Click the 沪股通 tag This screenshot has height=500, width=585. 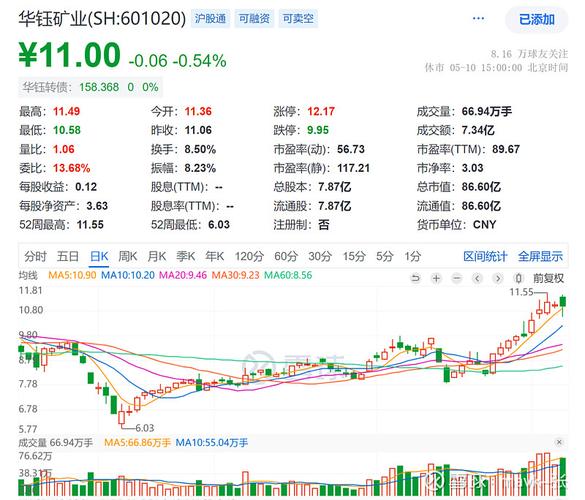point(210,19)
